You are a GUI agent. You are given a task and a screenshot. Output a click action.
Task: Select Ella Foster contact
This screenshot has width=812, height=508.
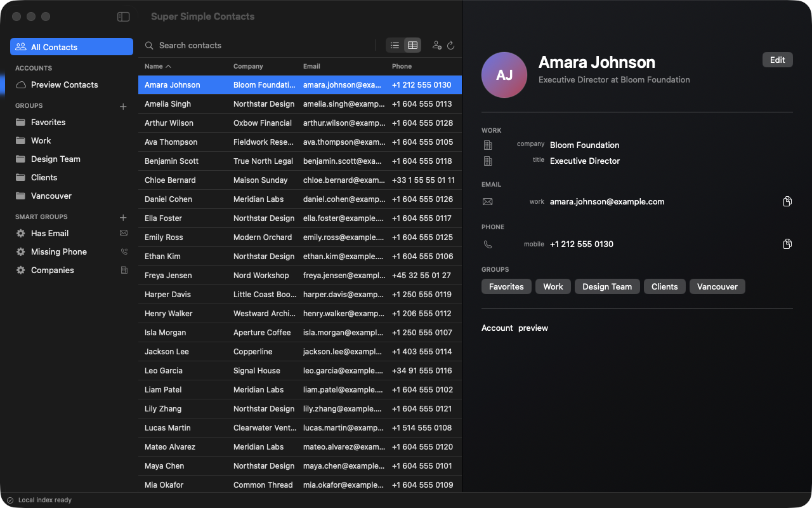pos(300,218)
